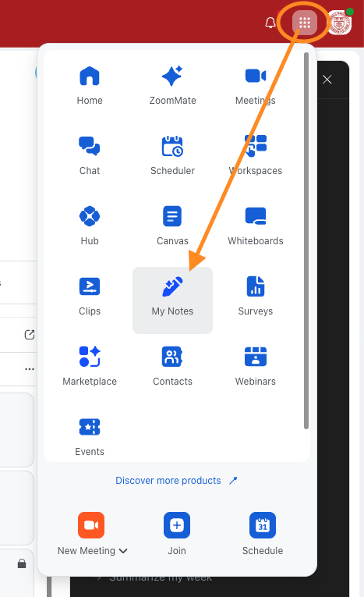Open the Scheduler app
Screen dimensions: 364x597
point(172,155)
